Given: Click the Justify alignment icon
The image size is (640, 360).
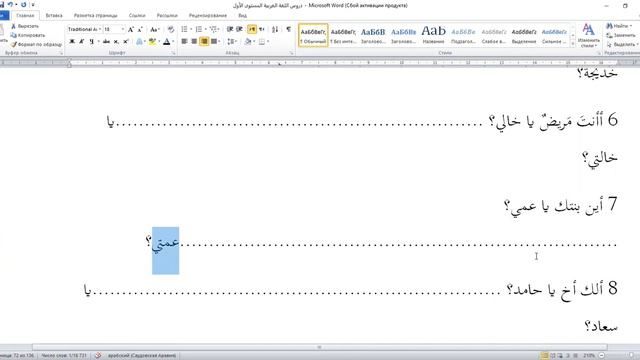Looking at the screenshot, I should [213, 41].
